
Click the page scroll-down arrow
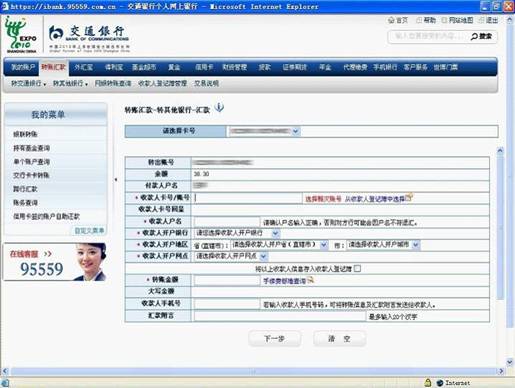(x=510, y=362)
